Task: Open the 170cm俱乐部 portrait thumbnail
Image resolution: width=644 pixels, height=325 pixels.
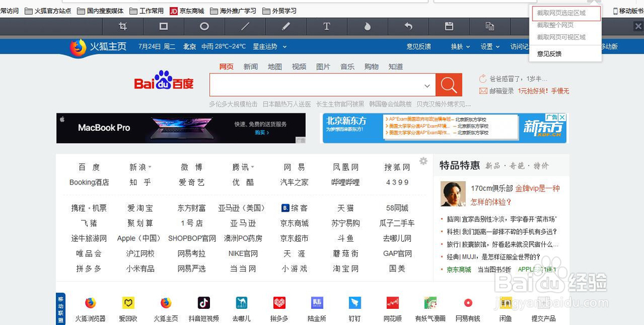Action: coord(453,193)
